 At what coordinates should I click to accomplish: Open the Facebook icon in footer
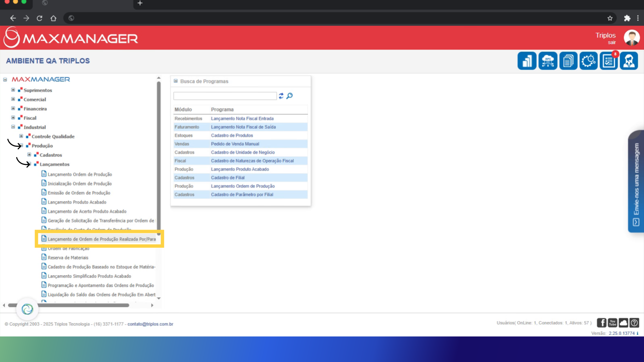(x=602, y=323)
